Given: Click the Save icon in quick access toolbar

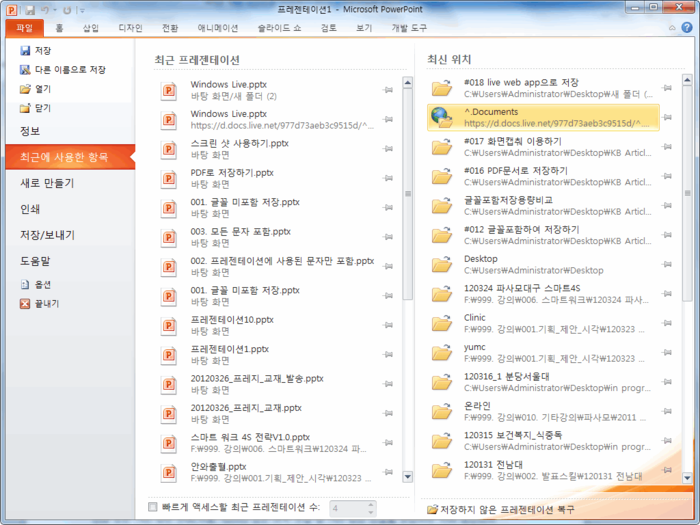Looking at the screenshot, I should point(30,10).
